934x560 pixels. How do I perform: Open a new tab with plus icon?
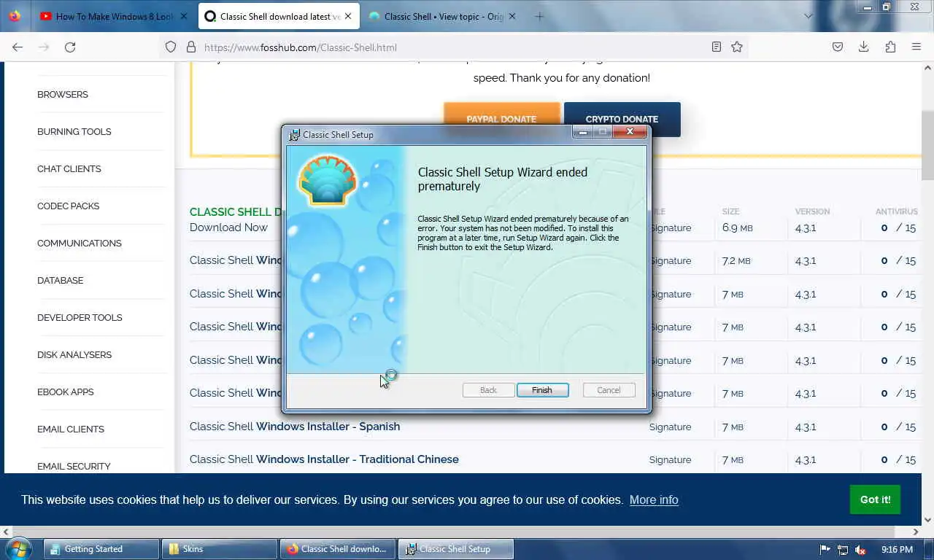coord(539,16)
